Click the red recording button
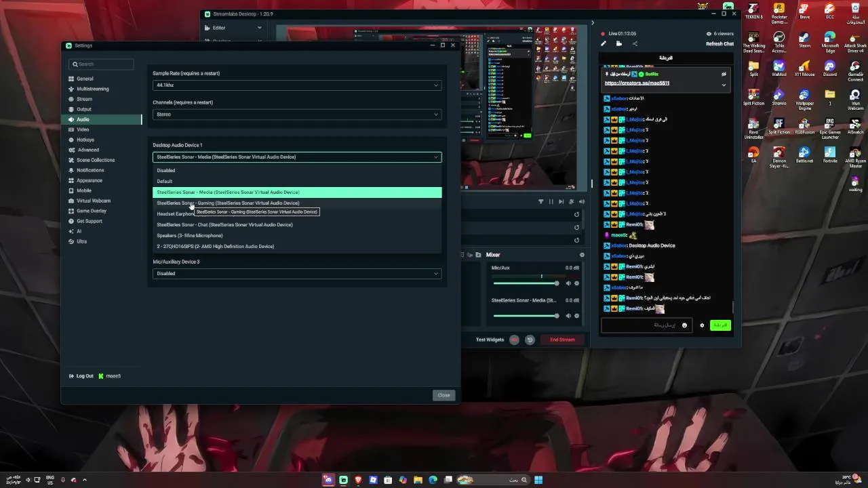868x488 pixels. [515, 340]
